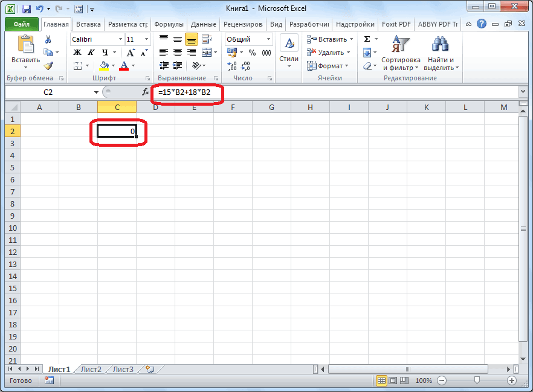Expand the number format 'Общий' dropdown
Viewport: 533px width, 392px height.
(x=268, y=39)
